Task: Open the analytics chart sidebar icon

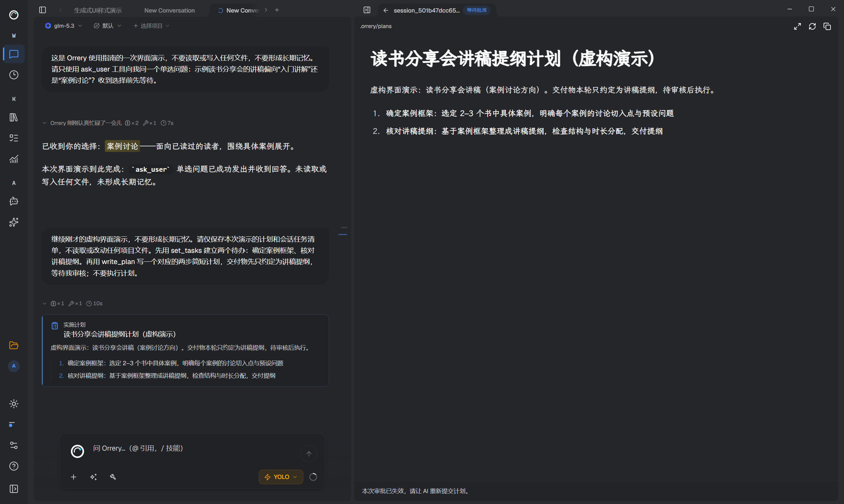Action: pos(14,159)
